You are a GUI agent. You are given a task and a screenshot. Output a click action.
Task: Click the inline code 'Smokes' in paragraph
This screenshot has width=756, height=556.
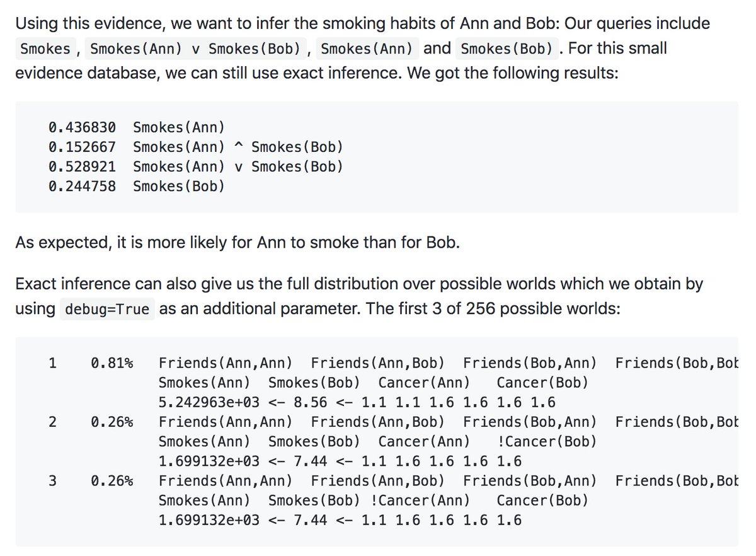coord(45,49)
